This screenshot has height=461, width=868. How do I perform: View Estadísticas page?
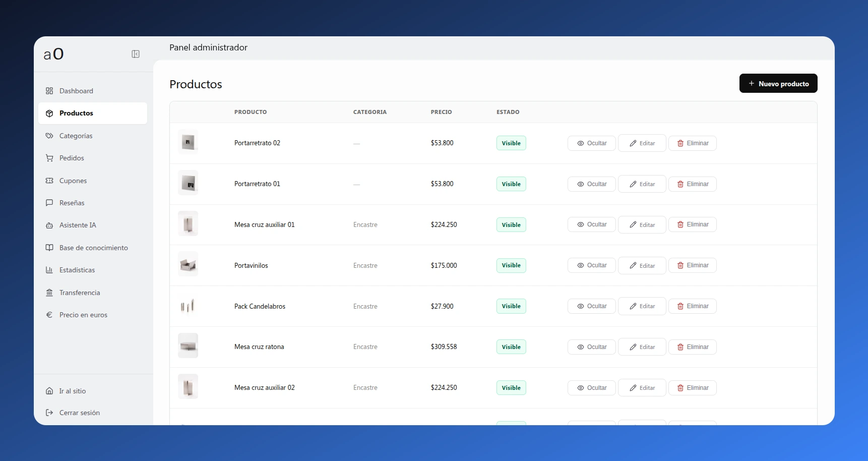tap(93, 270)
